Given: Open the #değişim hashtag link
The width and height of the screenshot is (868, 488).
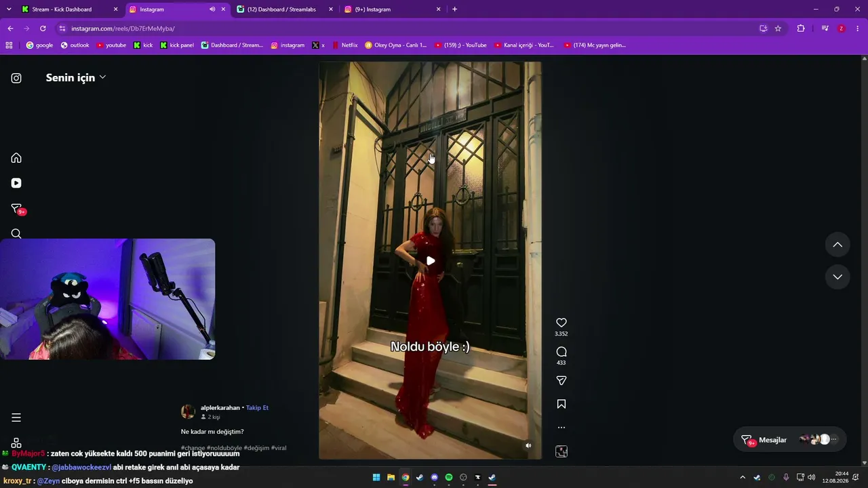Looking at the screenshot, I should tap(256, 448).
